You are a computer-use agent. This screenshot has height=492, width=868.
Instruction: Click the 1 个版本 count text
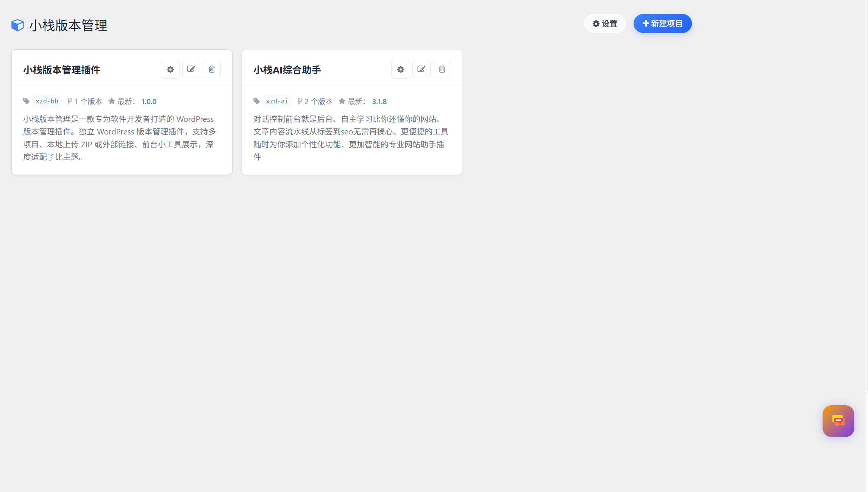point(88,102)
